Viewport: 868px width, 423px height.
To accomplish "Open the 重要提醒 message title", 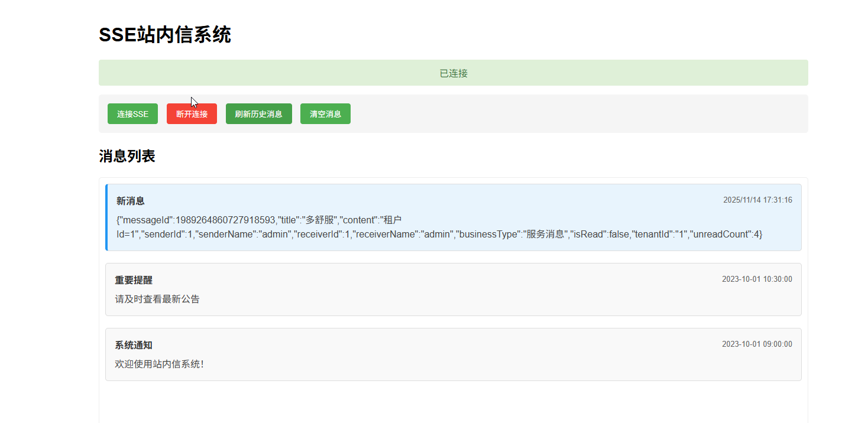I will (134, 280).
